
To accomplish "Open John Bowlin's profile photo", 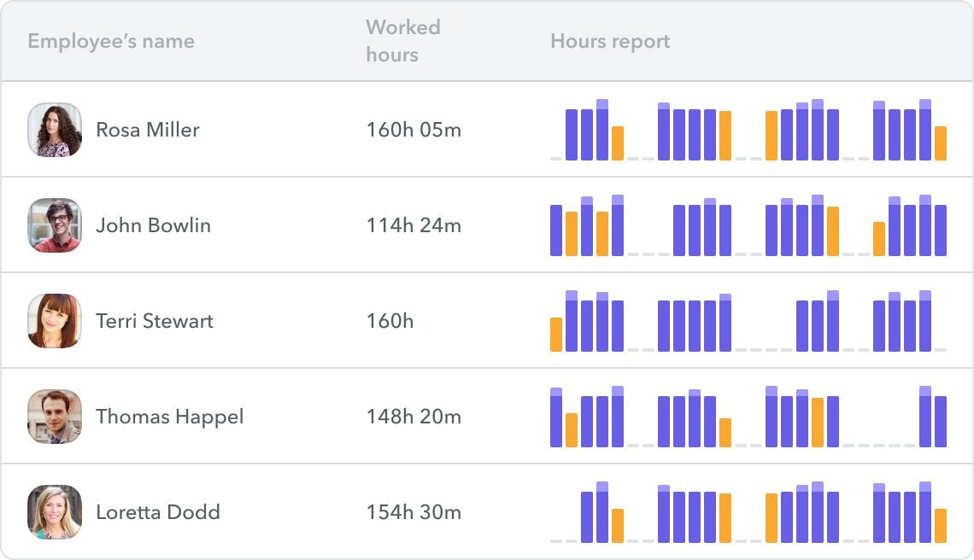I will tap(55, 225).
